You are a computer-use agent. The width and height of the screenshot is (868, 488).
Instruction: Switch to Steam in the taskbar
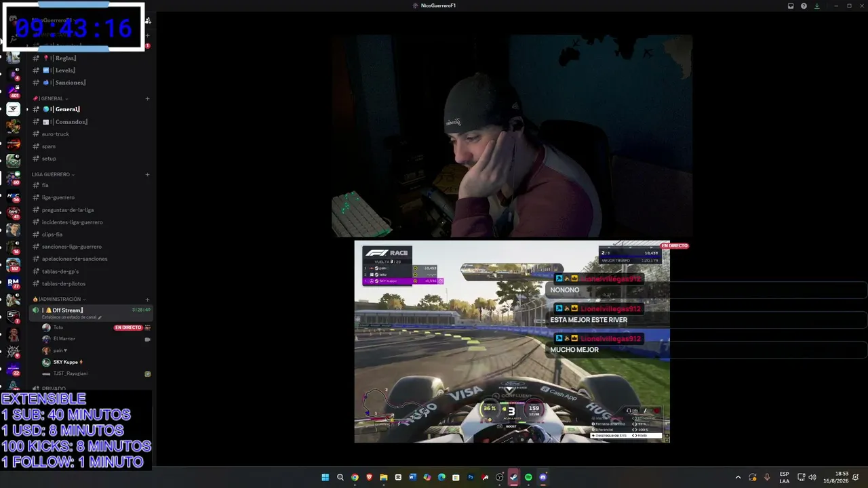point(514,477)
